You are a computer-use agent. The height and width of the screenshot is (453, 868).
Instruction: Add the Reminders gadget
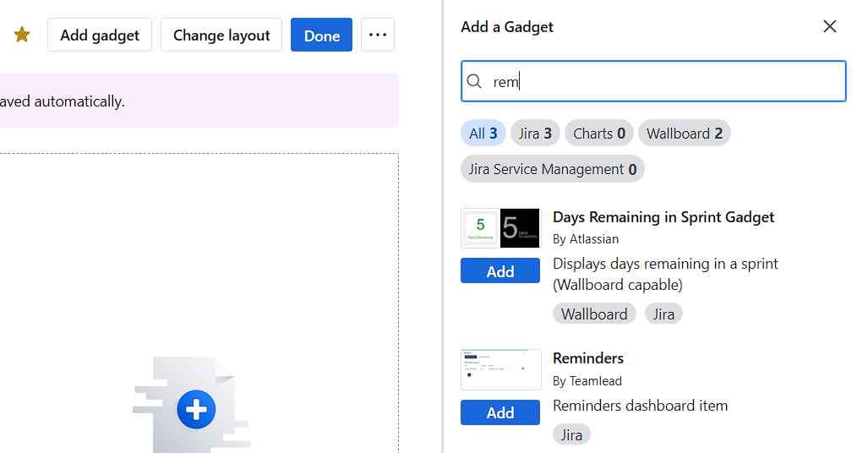[x=500, y=412]
